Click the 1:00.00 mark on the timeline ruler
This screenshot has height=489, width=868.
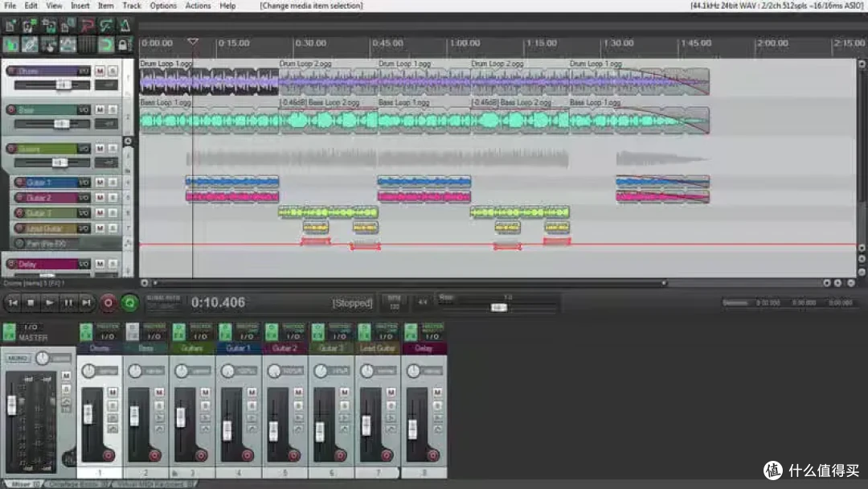pos(465,43)
